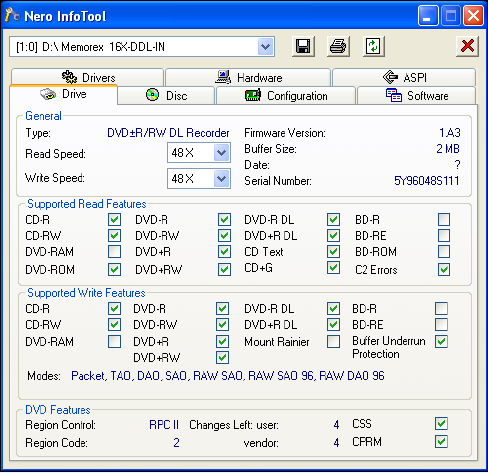Click user Changes Left value 4

pos(336,425)
